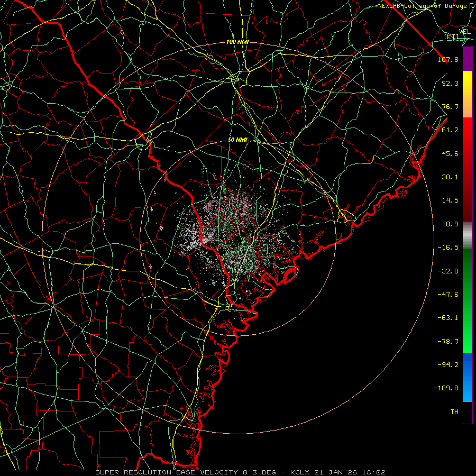476x476 pixels.
Task: Click the "100 NMI" range ring label
Action: (237, 42)
